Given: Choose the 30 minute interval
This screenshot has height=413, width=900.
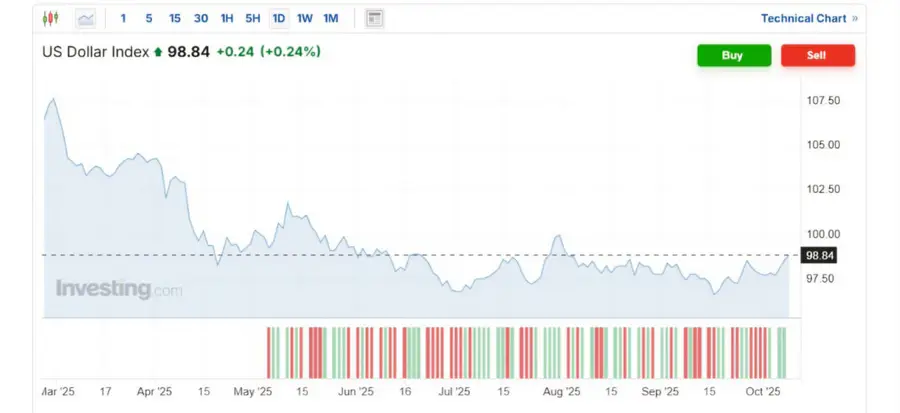Looking at the screenshot, I should [201, 18].
